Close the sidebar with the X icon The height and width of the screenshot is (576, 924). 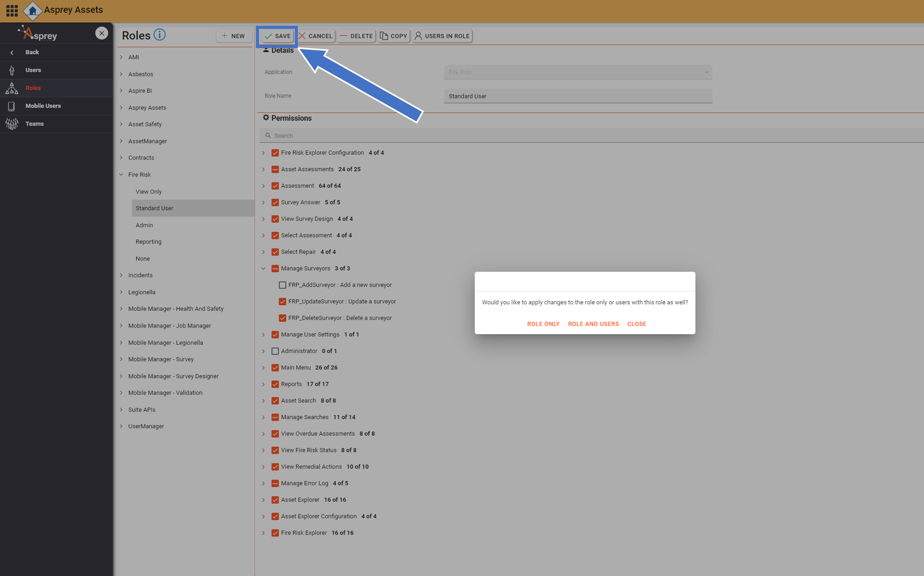(x=102, y=33)
